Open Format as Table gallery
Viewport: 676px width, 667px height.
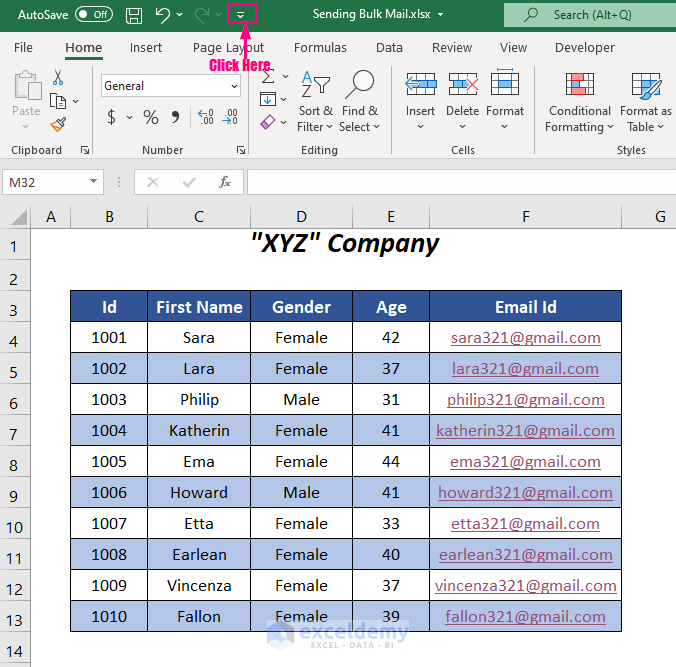645,101
